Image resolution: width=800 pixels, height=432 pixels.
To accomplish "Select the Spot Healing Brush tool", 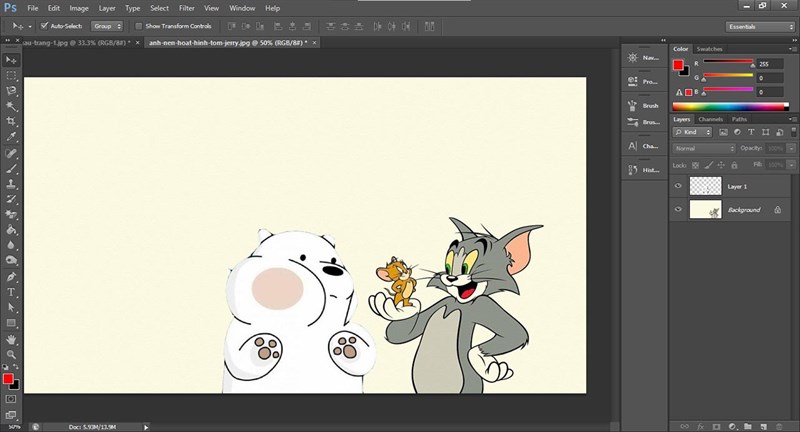I will point(11,154).
